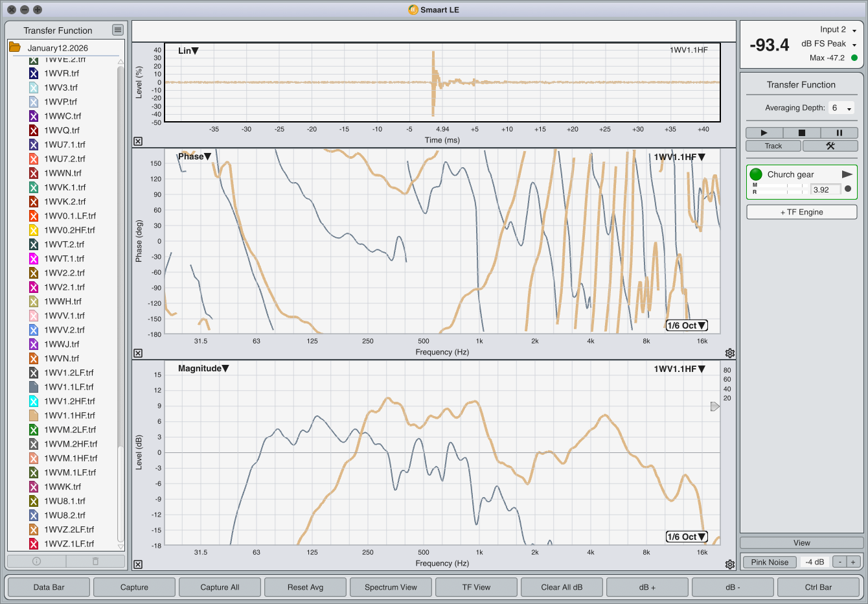The width and height of the screenshot is (868, 604).
Task: Click the trace icon for 1WVV.1.trf
Action: 34,316
